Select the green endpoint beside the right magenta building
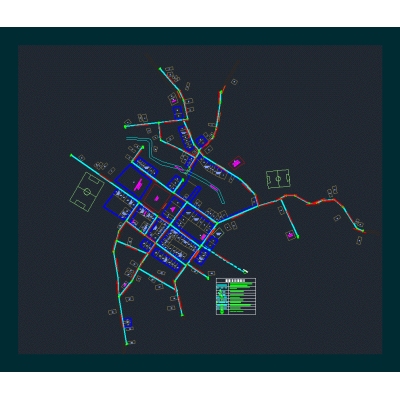 tap(298, 237)
